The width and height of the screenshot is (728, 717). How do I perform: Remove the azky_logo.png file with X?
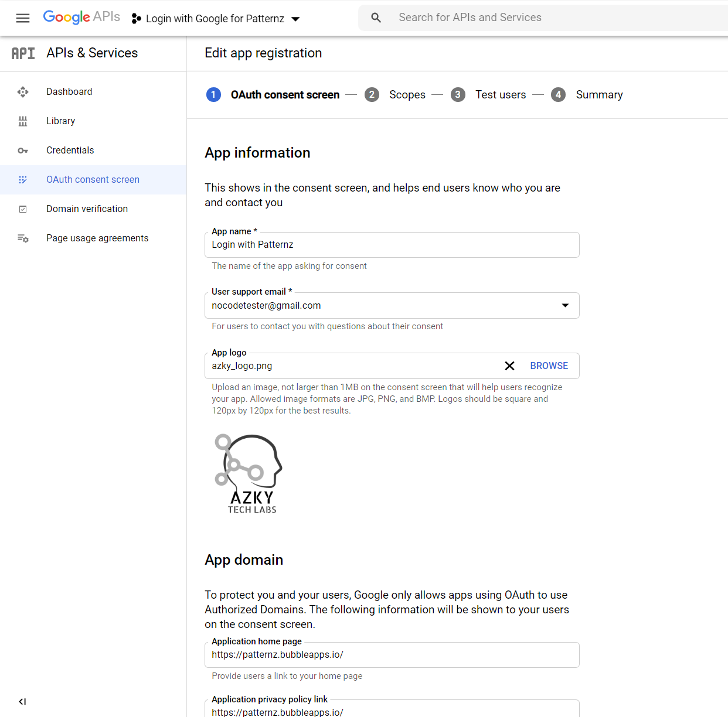click(509, 366)
